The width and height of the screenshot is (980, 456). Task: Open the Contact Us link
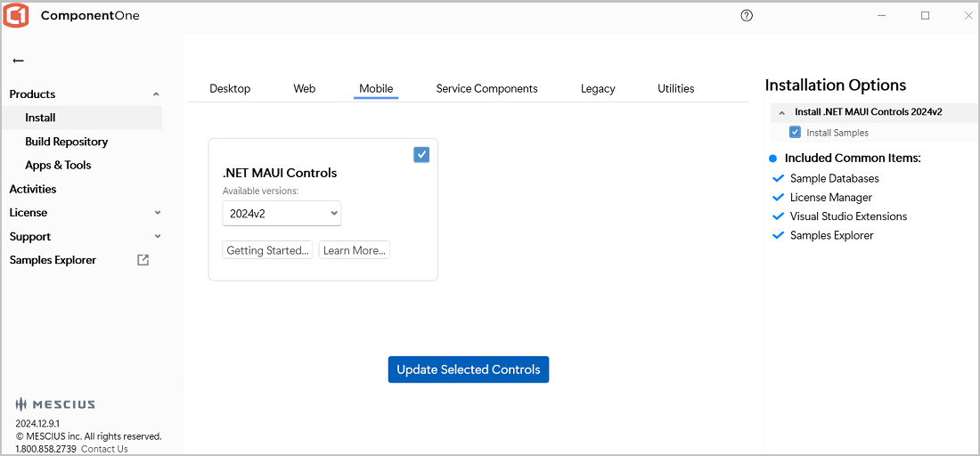point(104,449)
